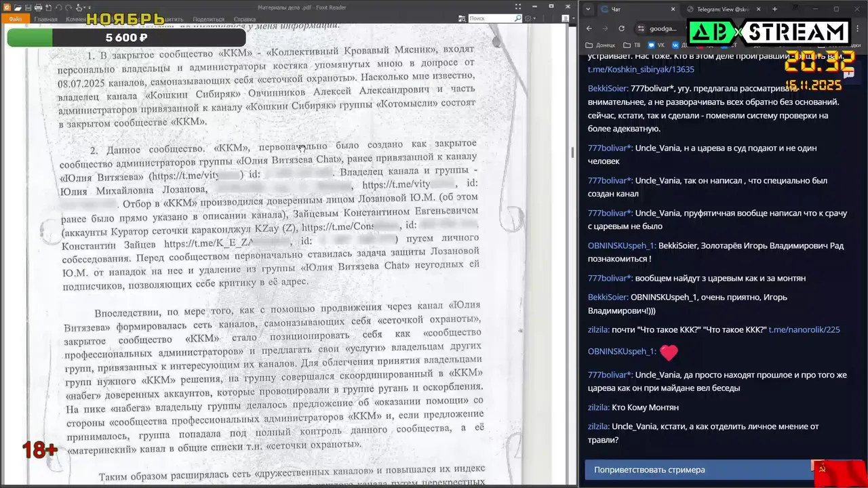Click zilzila name on 'Что такое ККК' message
This screenshot has height=488, width=868.
tap(598, 329)
